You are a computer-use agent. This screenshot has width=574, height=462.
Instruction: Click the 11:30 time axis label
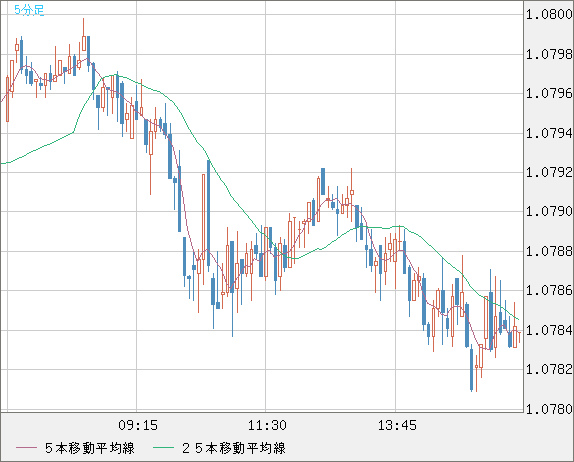click(267, 425)
